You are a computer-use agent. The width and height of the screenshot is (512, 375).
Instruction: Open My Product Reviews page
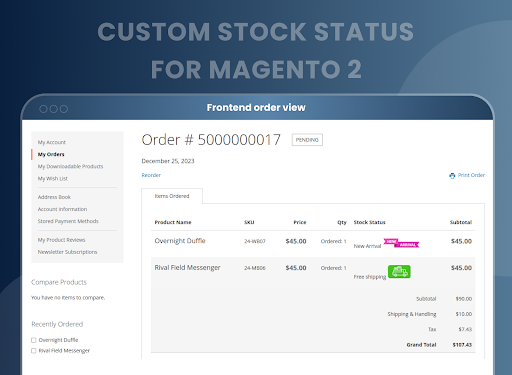tap(61, 240)
